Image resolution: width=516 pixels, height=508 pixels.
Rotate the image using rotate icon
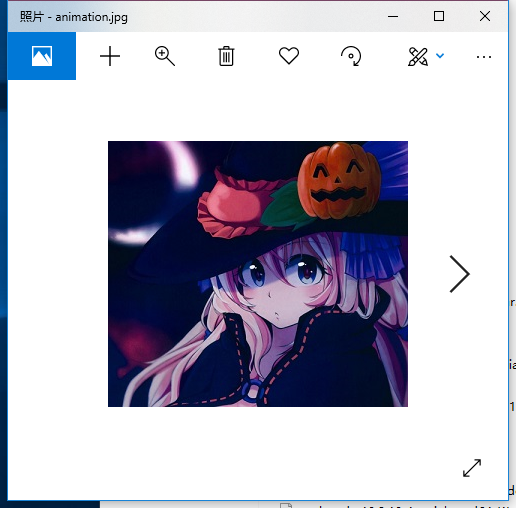(351, 56)
